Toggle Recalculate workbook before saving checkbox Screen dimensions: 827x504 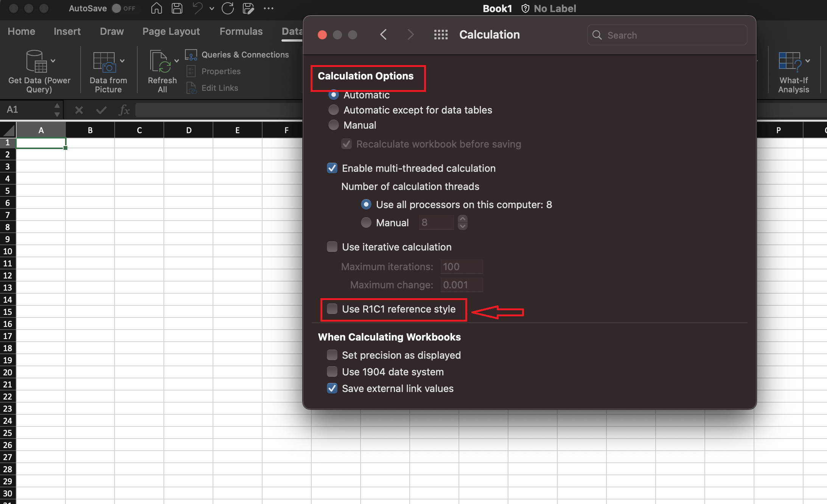coord(346,144)
